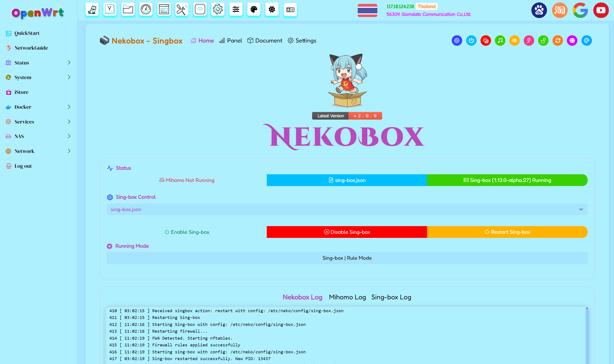Viewport: 614px width, 364px height.
Task: Toggle the green unlock padlock button
Action: [543, 41]
